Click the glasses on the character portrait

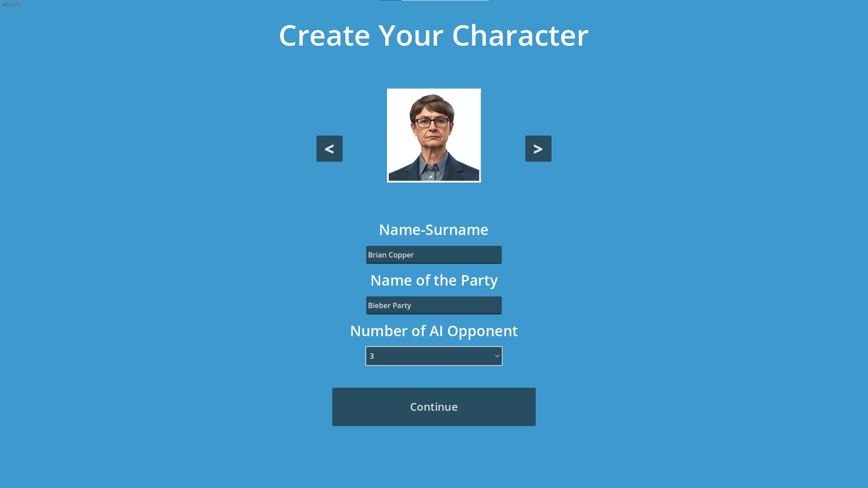pyautogui.click(x=432, y=122)
